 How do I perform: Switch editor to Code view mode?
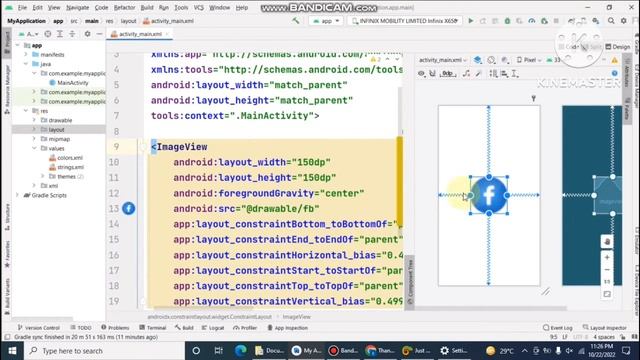pos(569,47)
